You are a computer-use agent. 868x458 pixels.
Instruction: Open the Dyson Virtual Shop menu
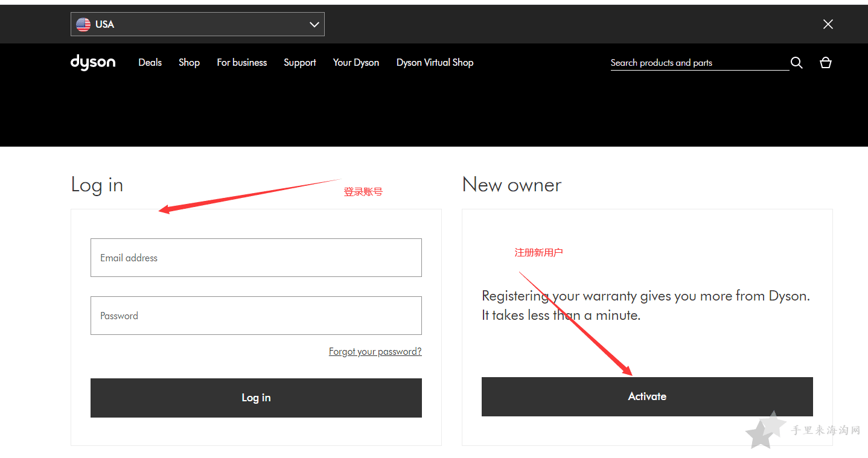tap(435, 62)
